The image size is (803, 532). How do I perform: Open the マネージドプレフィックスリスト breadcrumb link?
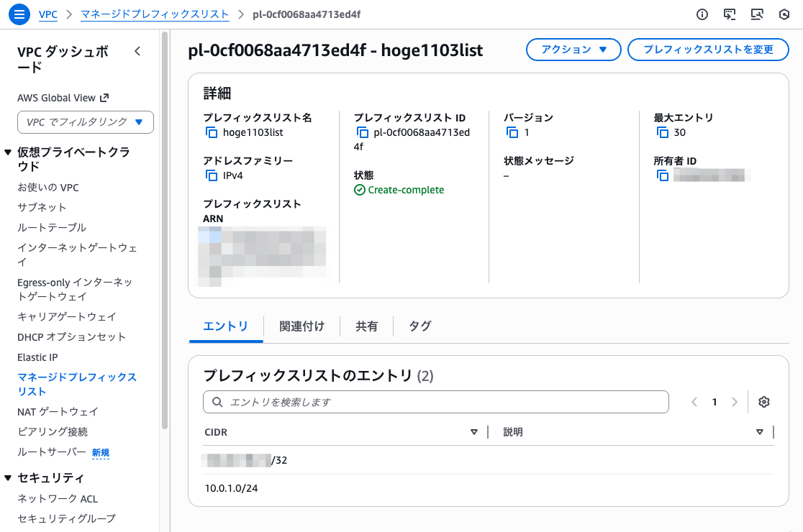click(155, 14)
